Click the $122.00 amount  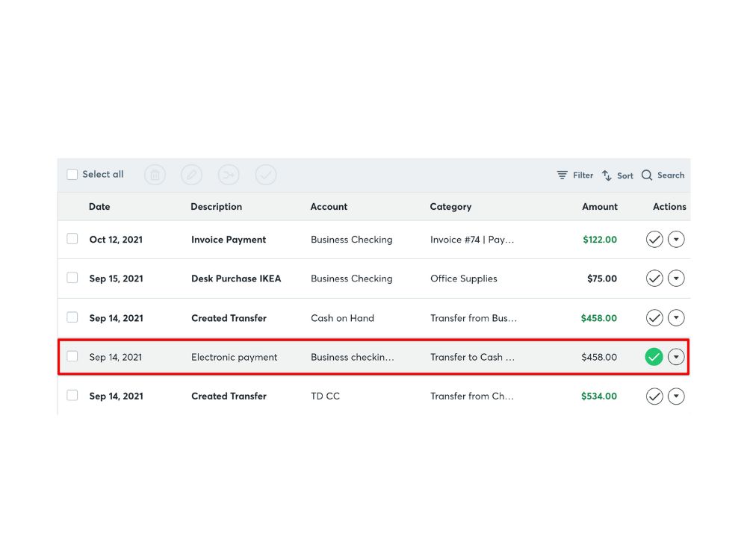600,240
